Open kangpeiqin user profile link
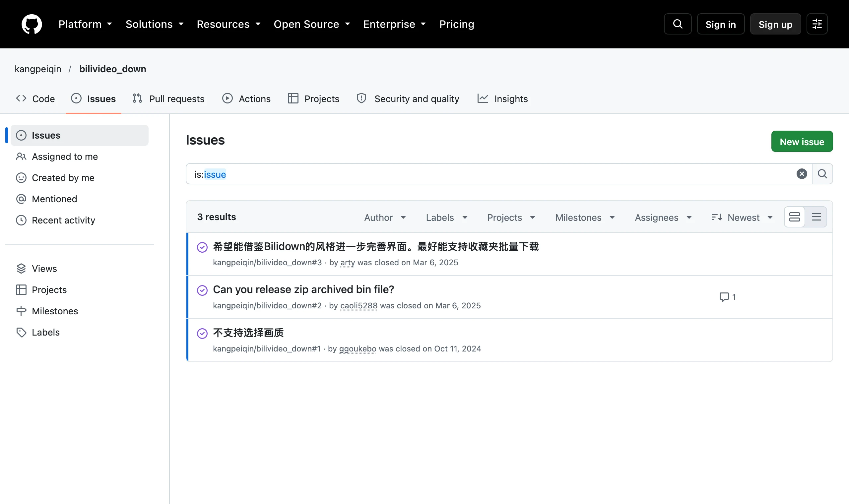 point(38,69)
